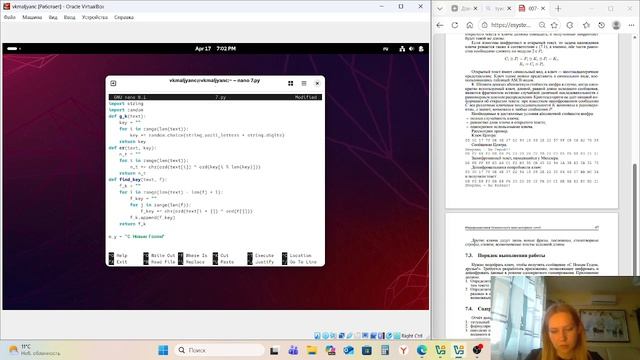Open Microsoft Edge from taskbar
The image size is (640, 360).
pos(422,350)
